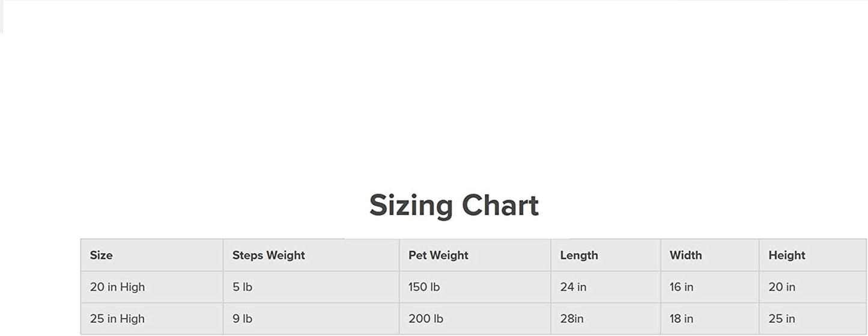Click the Width column header
The width and height of the screenshot is (868, 336).
(685, 255)
